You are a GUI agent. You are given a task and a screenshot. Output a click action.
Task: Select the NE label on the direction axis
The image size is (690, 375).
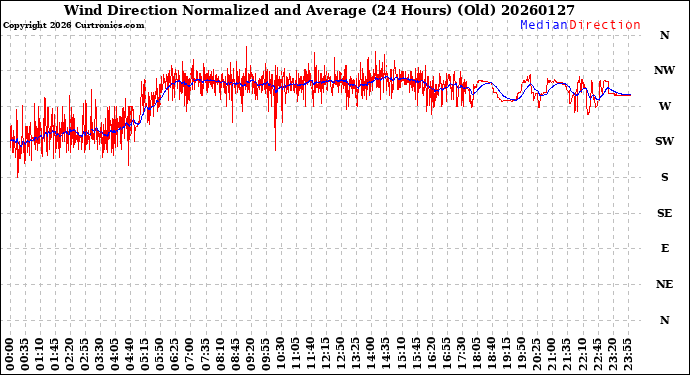tap(664, 284)
